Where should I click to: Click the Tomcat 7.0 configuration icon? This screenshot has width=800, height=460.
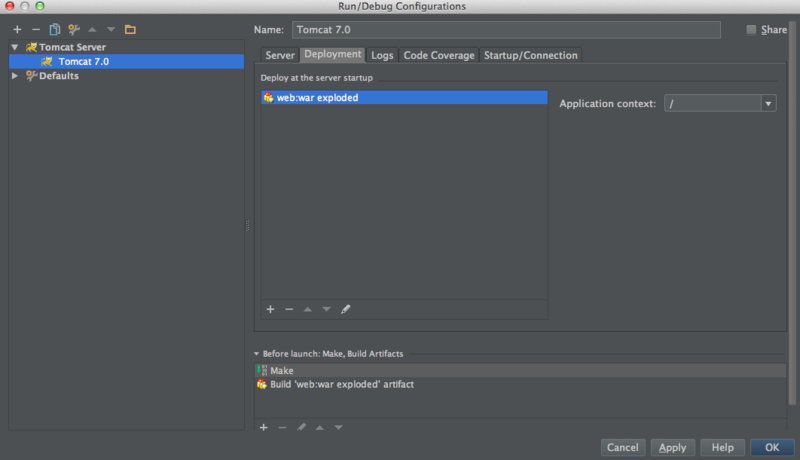(x=47, y=61)
